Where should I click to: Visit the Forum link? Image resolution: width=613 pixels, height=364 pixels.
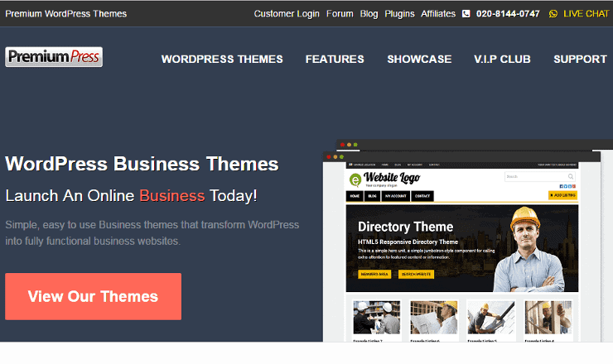pos(340,14)
